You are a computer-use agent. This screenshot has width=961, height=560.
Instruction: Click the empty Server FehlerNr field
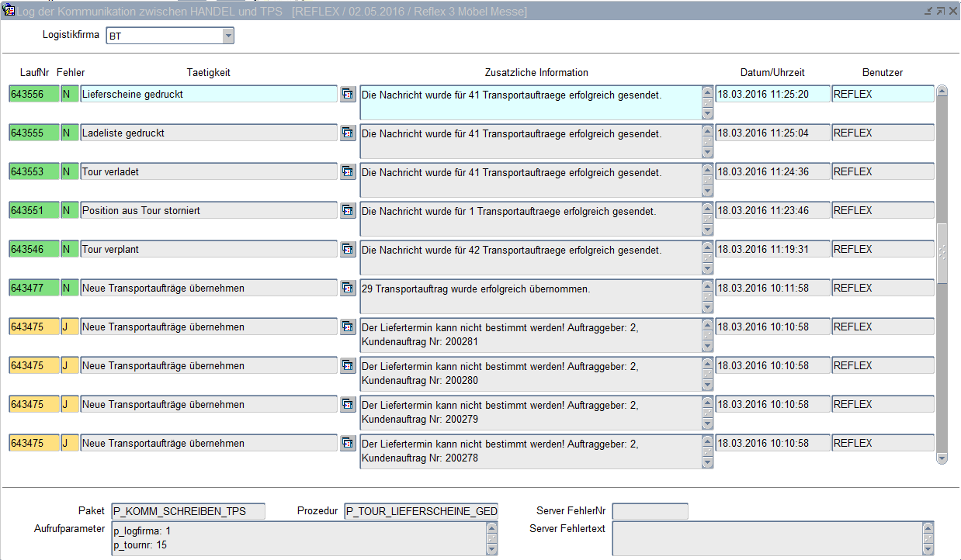(x=650, y=511)
